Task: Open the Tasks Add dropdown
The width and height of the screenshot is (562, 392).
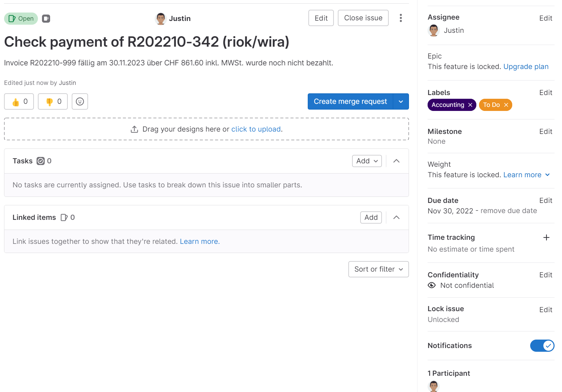Action: coord(367,161)
